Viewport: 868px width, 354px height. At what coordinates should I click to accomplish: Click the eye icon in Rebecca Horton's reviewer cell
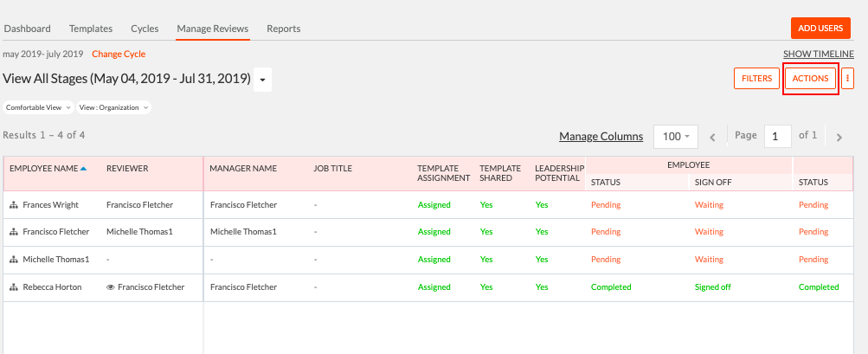click(111, 287)
